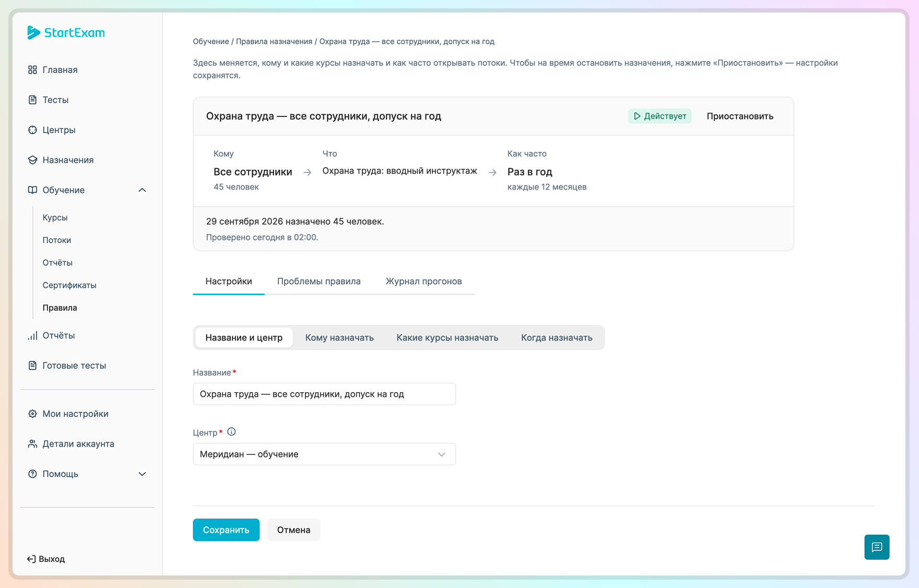Open the Главная dashboard icon
Screen dimensions: 919x588
32,70
